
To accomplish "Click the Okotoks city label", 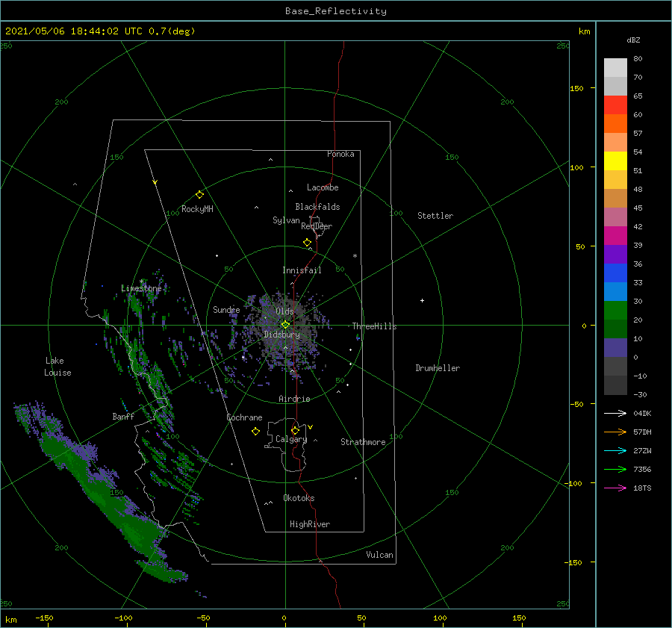I will [x=299, y=498].
